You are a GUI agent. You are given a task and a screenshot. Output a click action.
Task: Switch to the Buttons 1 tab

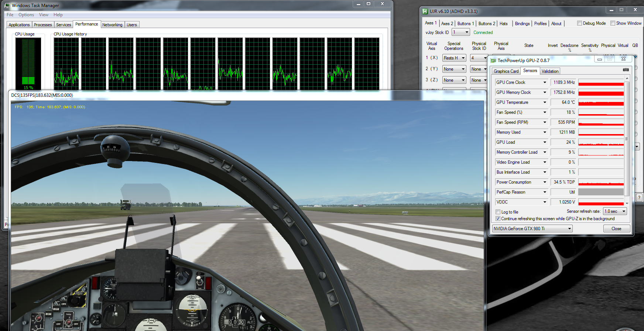tap(466, 24)
